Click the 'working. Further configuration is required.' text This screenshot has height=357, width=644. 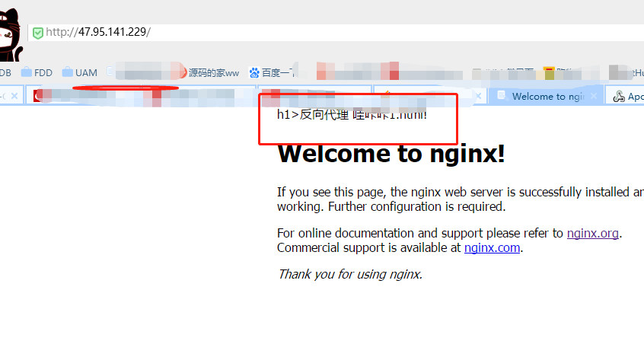click(391, 206)
